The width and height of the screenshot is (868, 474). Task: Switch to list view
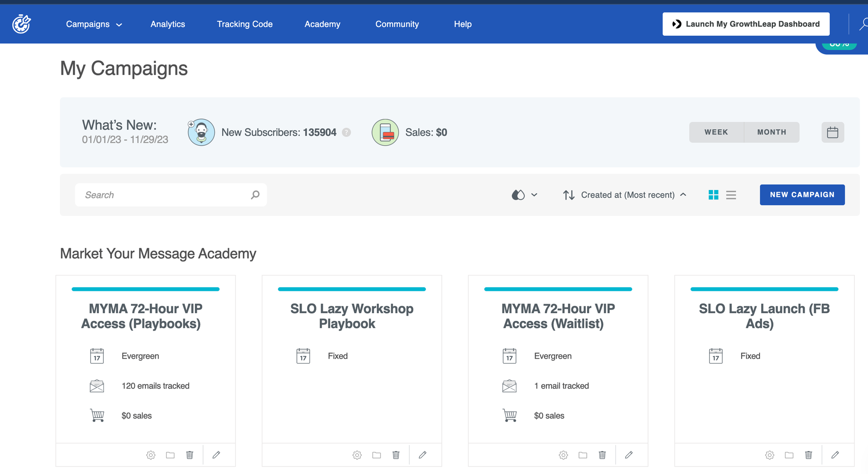pos(731,195)
